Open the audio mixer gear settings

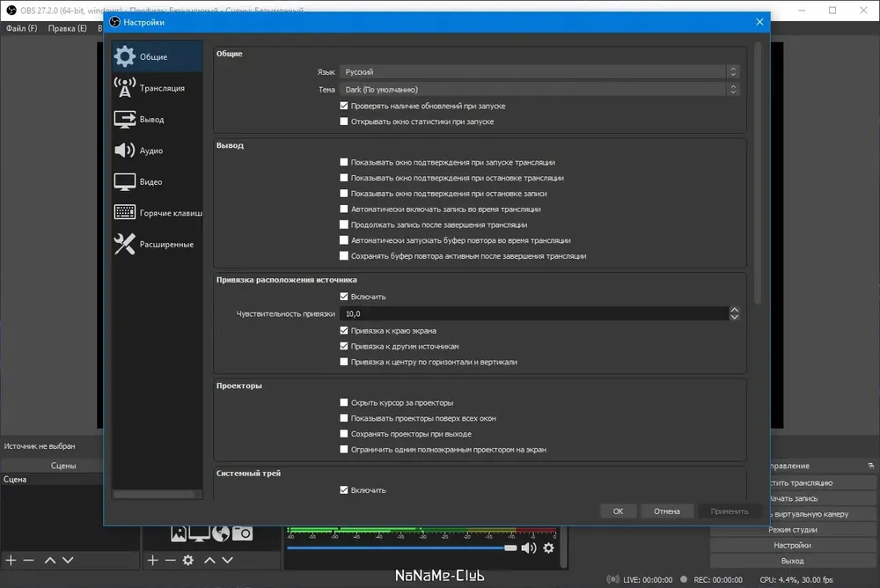point(549,548)
